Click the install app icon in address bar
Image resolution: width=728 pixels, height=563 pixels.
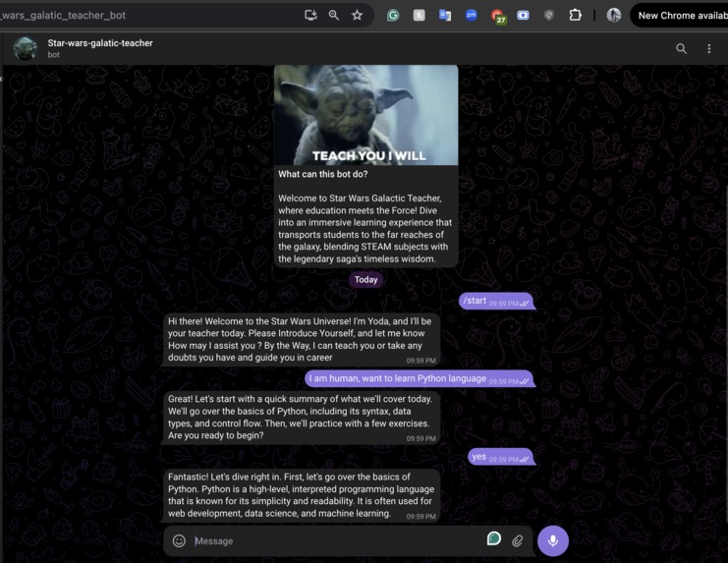[x=310, y=16]
